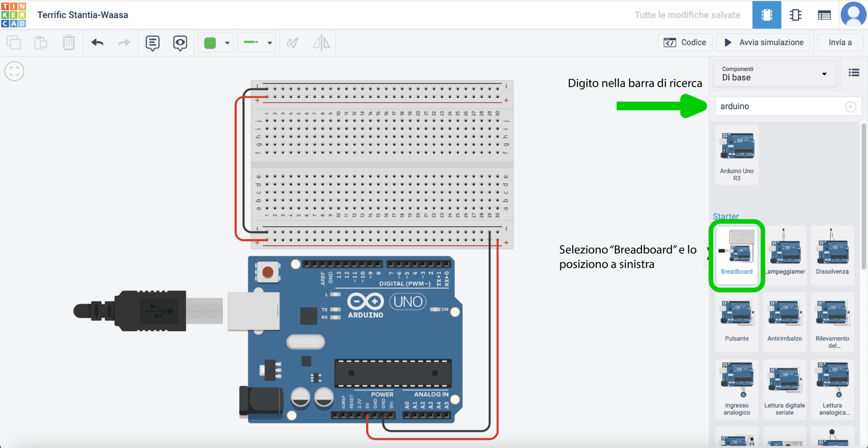The width and height of the screenshot is (868, 448).
Task: Open the Codice editor
Action: (x=685, y=42)
